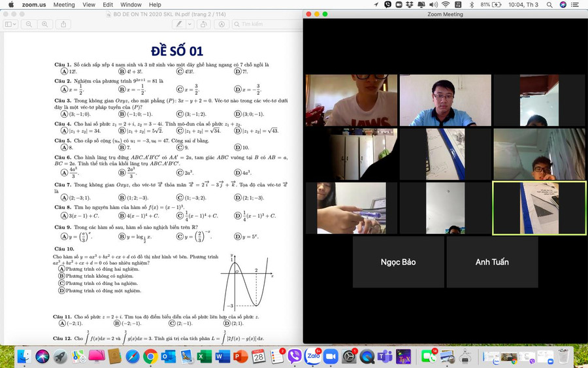Image resolution: width=588 pixels, height=368 pixels.
Task: Zoom in on the PDF page
Action: 44,24
